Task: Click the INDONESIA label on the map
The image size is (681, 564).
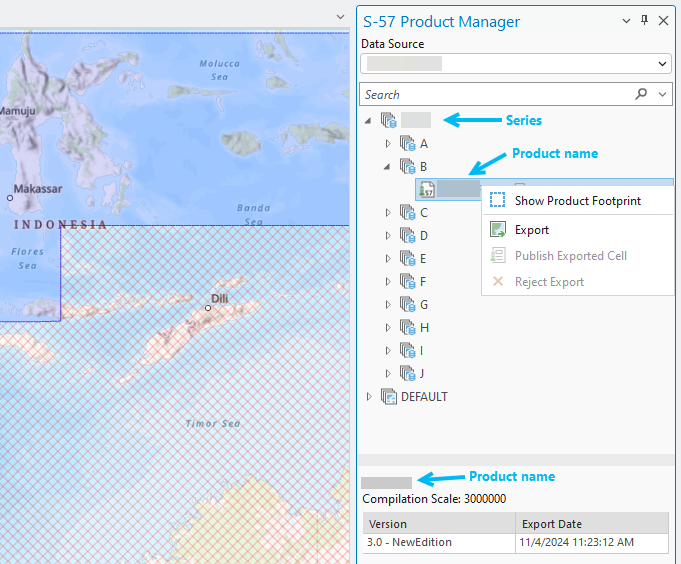Action: point(60,224)
